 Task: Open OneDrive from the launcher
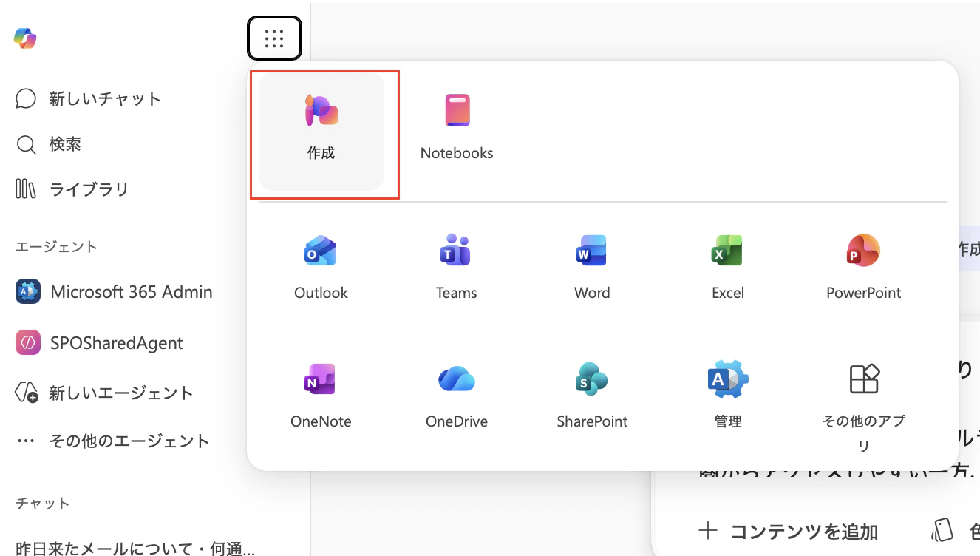pyautogui.click(x=457, y=396)
